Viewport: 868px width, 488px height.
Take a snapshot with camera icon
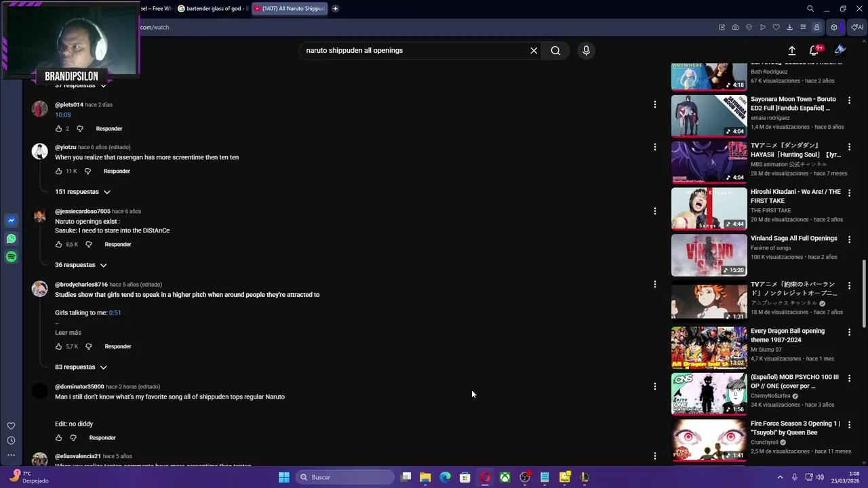(x=736, y=27)
